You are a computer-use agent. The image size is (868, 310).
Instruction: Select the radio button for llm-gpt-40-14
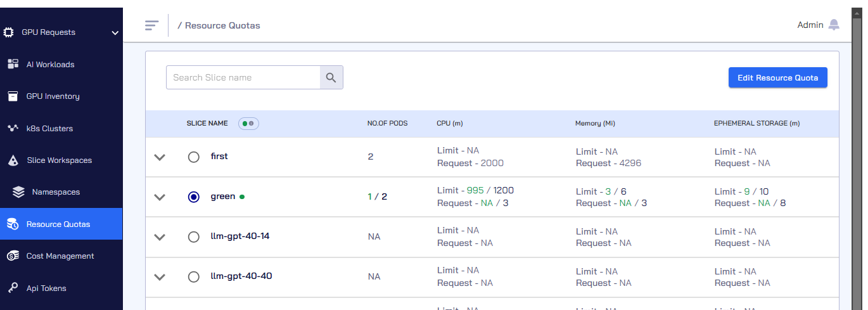click(194, 237)
